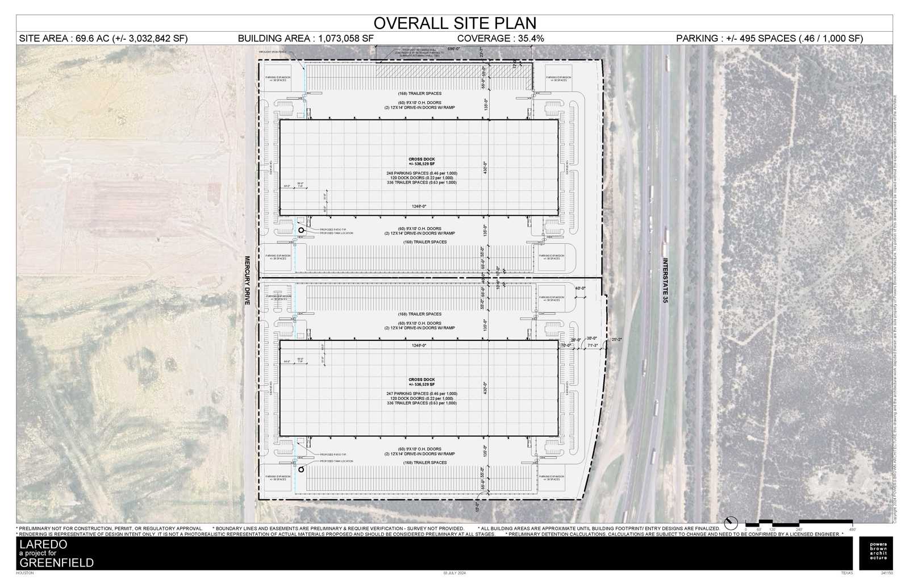909x588 pixels.
Task: Click the INTERSTATE 35 highway label
Action: (665, 278)
